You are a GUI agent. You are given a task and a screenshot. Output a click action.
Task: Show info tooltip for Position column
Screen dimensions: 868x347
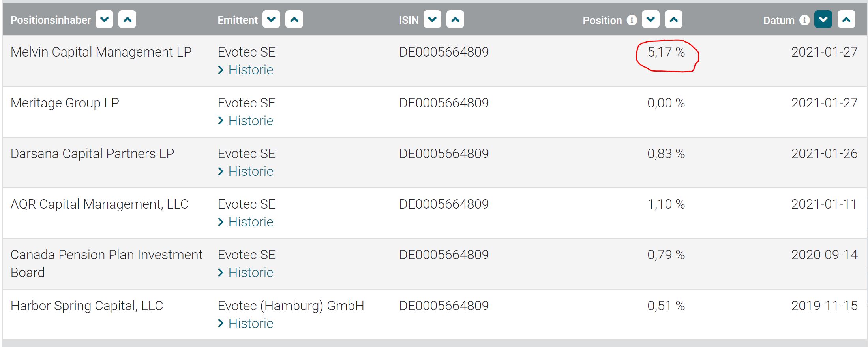pyautogui.click(x=632, y=20)
